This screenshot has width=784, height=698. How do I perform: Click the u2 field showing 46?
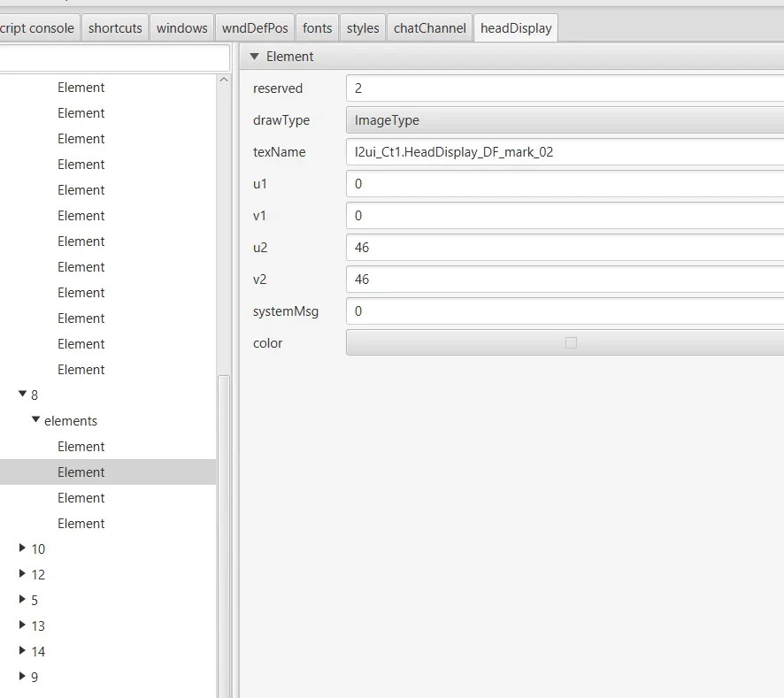pos(565,248)
